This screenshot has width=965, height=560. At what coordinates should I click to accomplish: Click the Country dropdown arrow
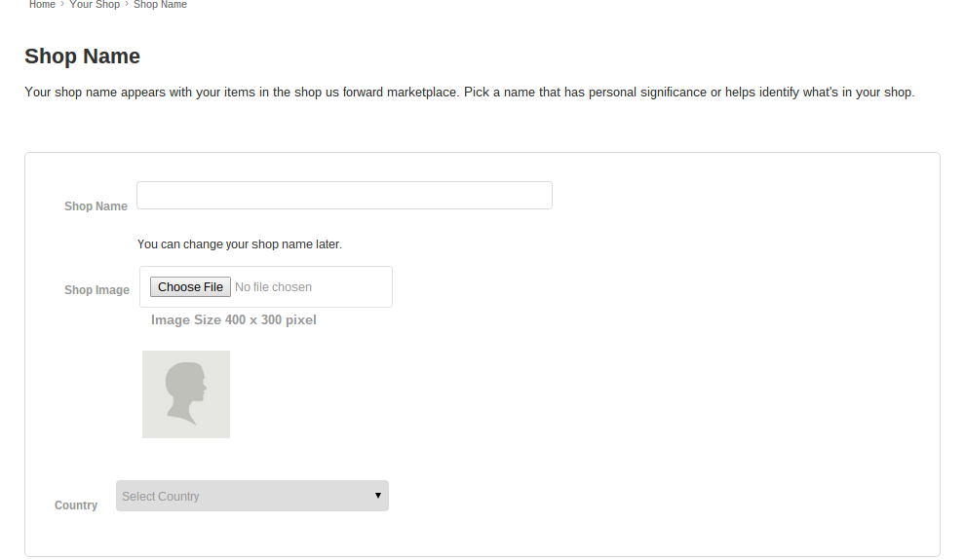pos(378,496)
